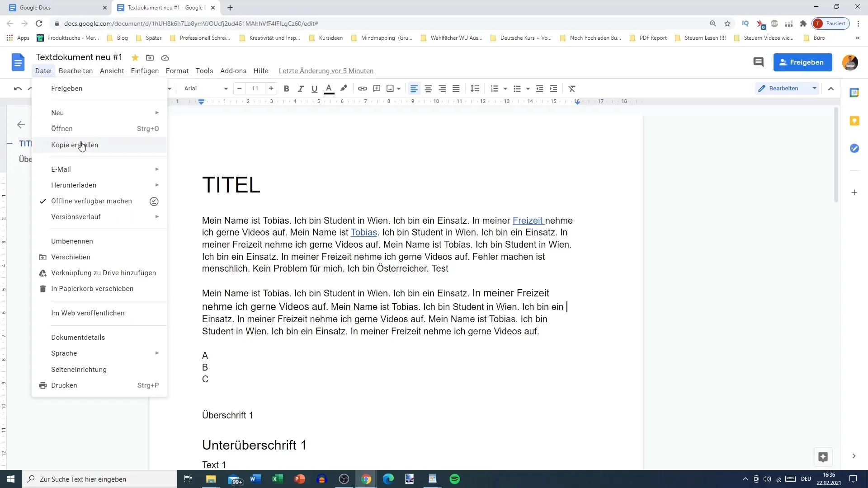Click the Drucken menu entry

[64, 385]
